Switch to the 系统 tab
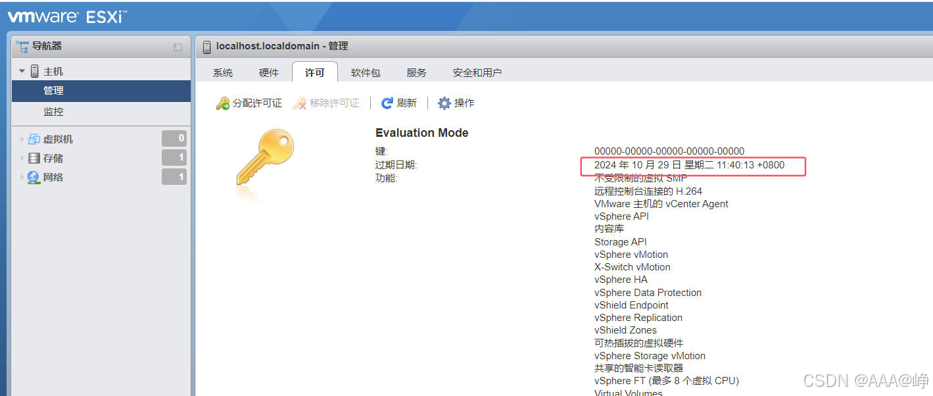 223,73
